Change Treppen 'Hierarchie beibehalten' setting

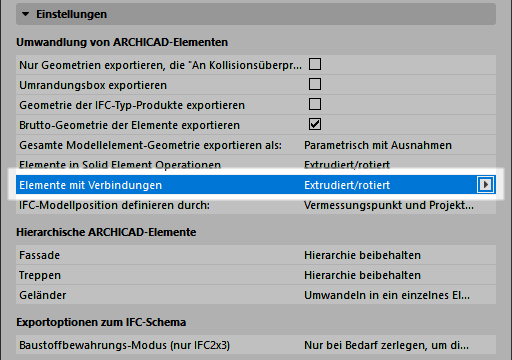tap(362, 275)
